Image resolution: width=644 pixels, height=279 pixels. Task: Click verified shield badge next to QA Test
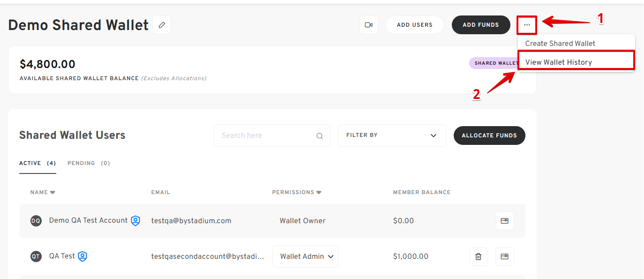(x=82, y=256)
